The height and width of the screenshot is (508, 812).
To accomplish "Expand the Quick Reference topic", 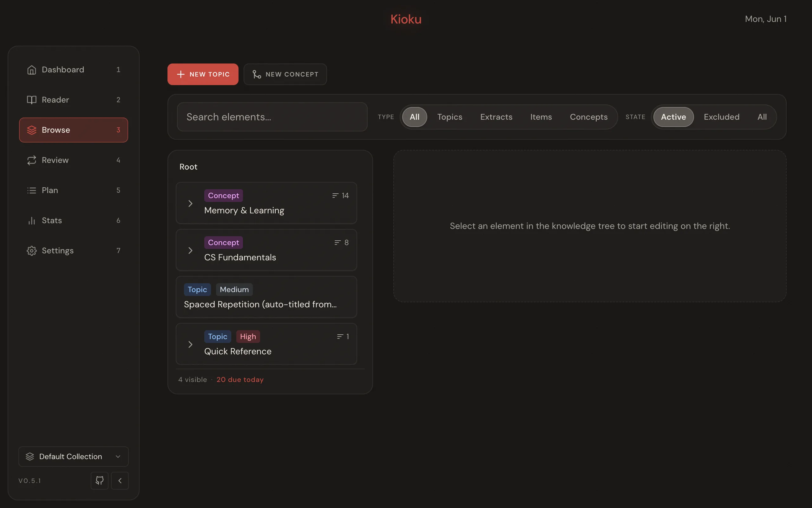I will pos(190,345).
